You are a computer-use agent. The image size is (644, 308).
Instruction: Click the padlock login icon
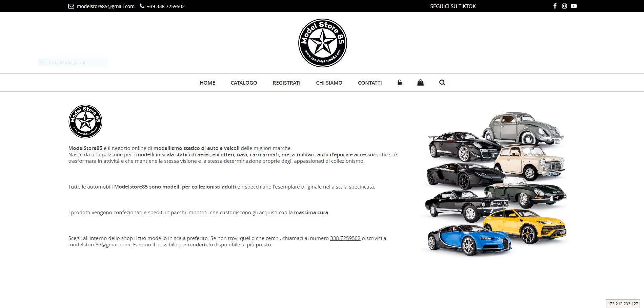coord(400,82)
